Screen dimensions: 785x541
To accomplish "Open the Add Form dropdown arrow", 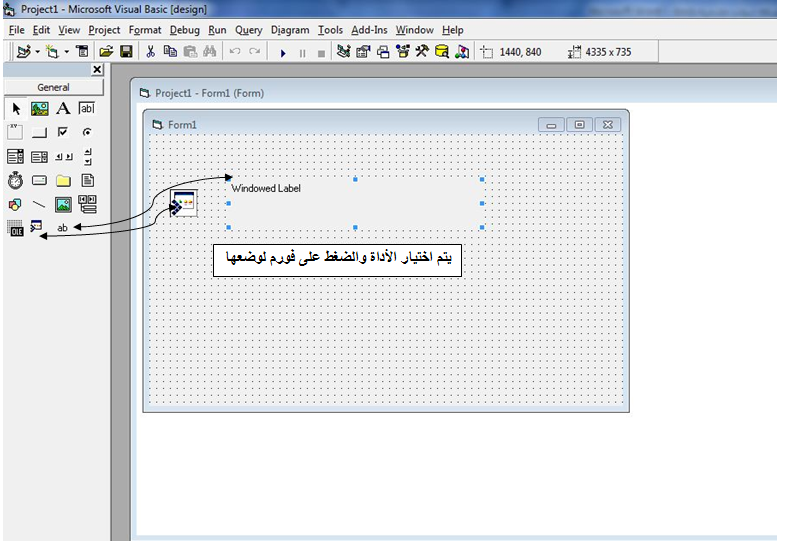I will click(66, 52).
